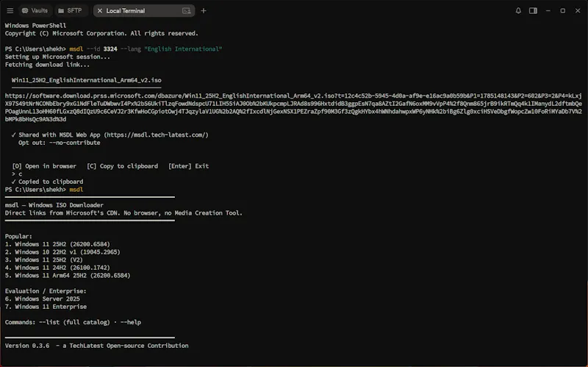This screenshot has height=367, width=588.
Task: Click '6. Windows Server 2025' entry
Action: [x=42, y=299]
